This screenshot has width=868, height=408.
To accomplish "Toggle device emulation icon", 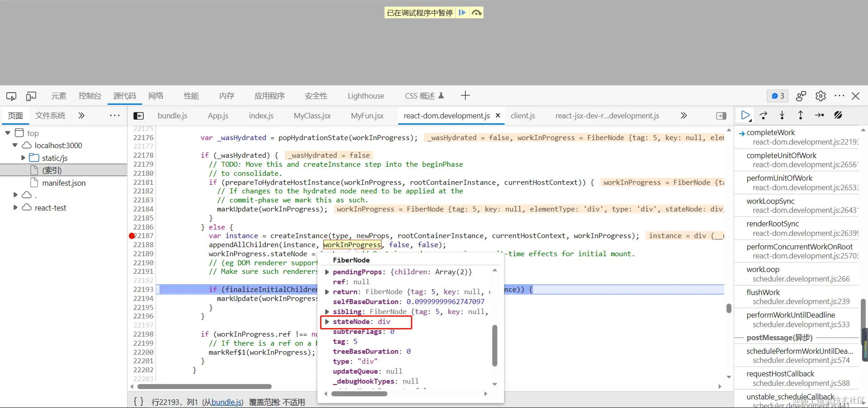I will (31, 96).
